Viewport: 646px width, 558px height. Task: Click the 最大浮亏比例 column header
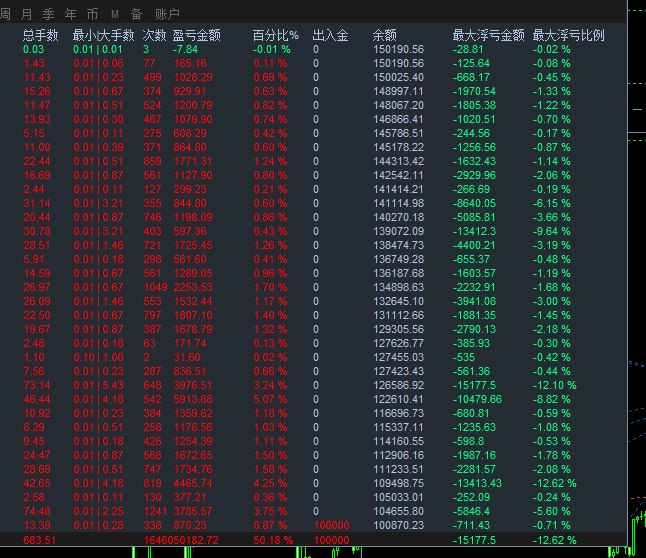tap(569, 35)
